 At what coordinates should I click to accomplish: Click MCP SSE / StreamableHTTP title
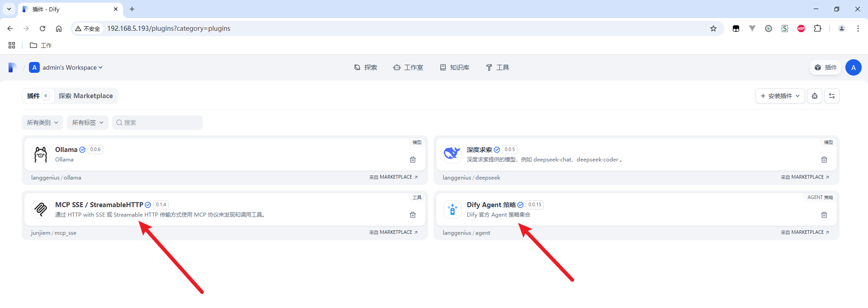coord(99,205)
